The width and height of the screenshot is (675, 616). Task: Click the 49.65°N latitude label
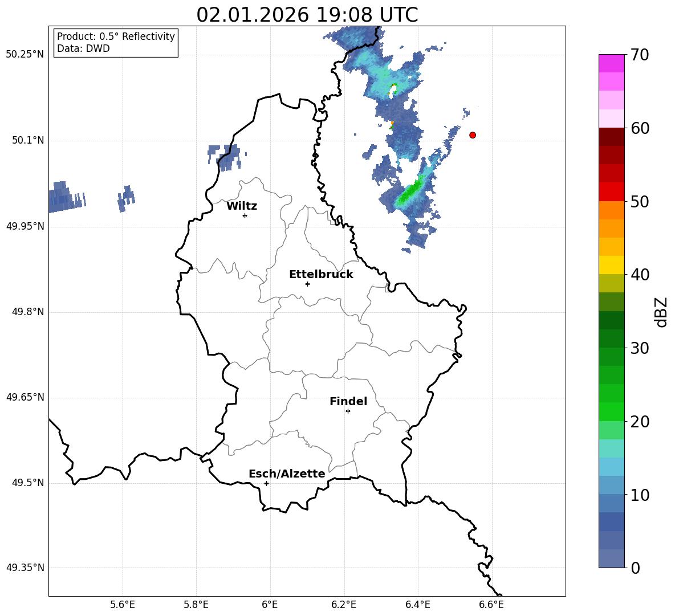pos(25,397)
